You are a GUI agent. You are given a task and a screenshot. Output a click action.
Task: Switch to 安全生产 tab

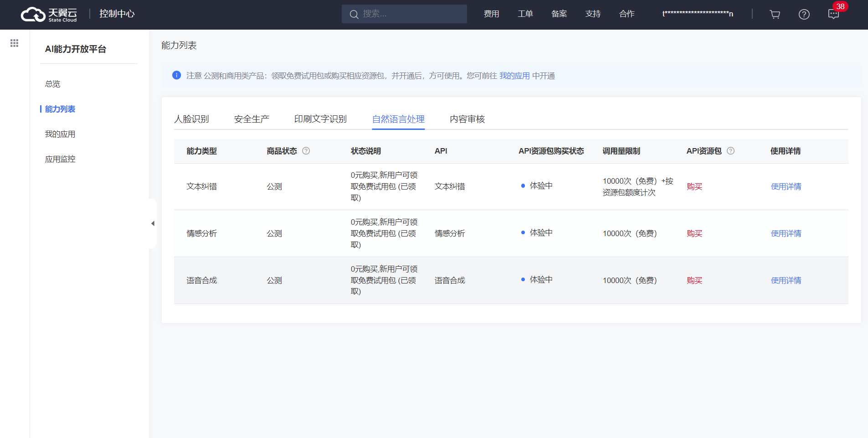tap(252, 119)
